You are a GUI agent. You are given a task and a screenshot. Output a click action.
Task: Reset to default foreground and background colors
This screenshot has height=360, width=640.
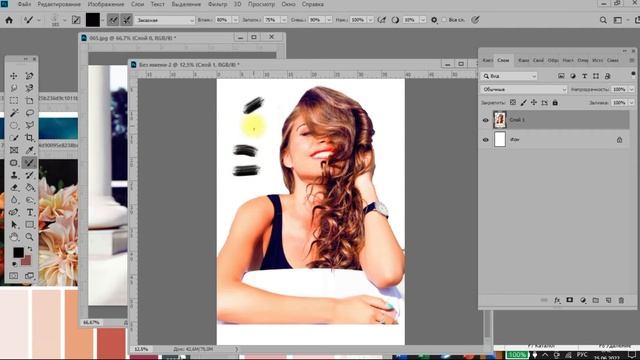point(15,264)
